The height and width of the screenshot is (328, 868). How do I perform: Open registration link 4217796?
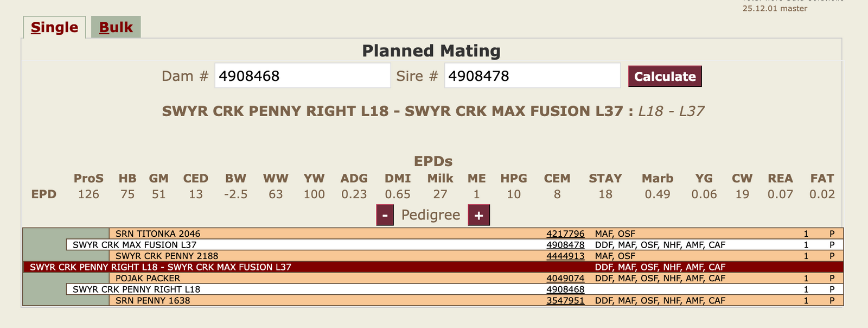(x=565, y=234)
